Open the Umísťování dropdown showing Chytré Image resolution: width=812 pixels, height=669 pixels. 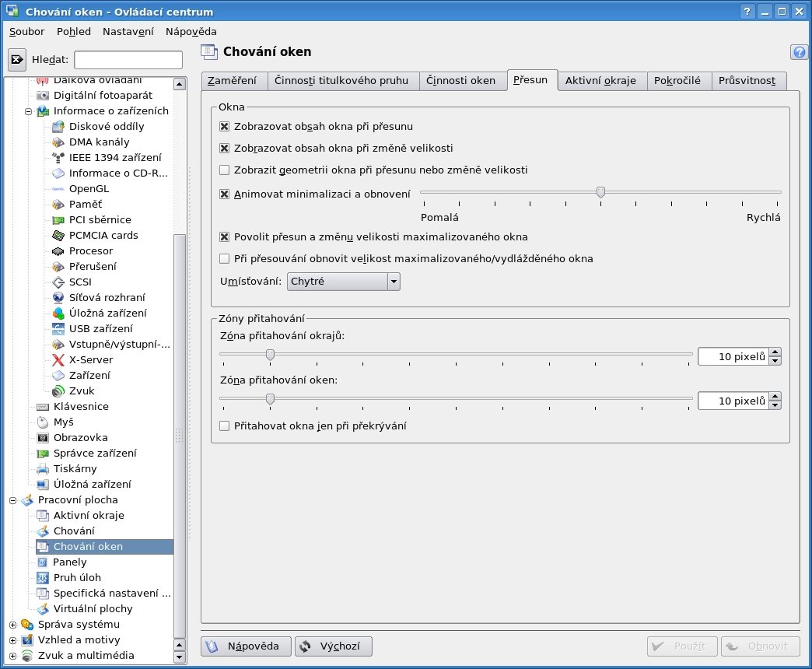(x=343, y=281)
